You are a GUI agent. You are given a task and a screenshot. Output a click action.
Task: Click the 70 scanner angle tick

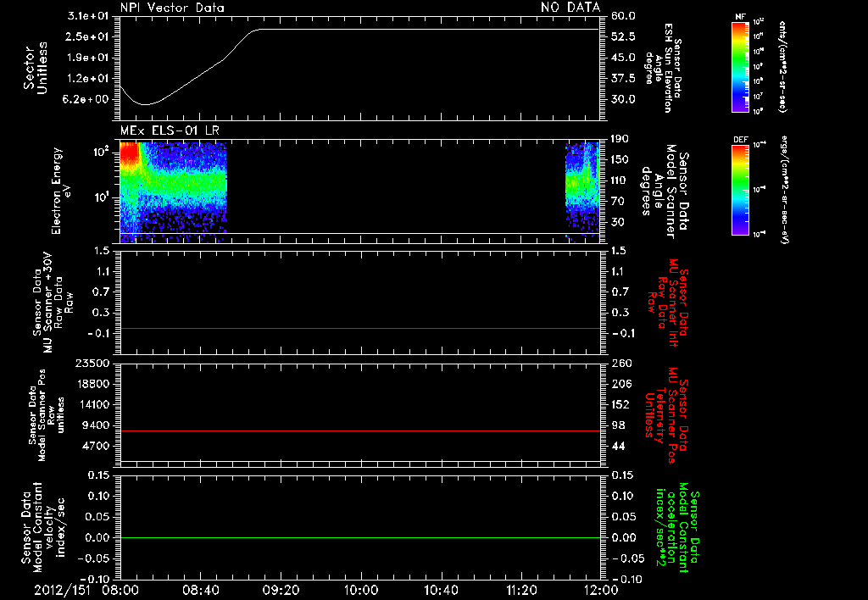pos(618,202)
